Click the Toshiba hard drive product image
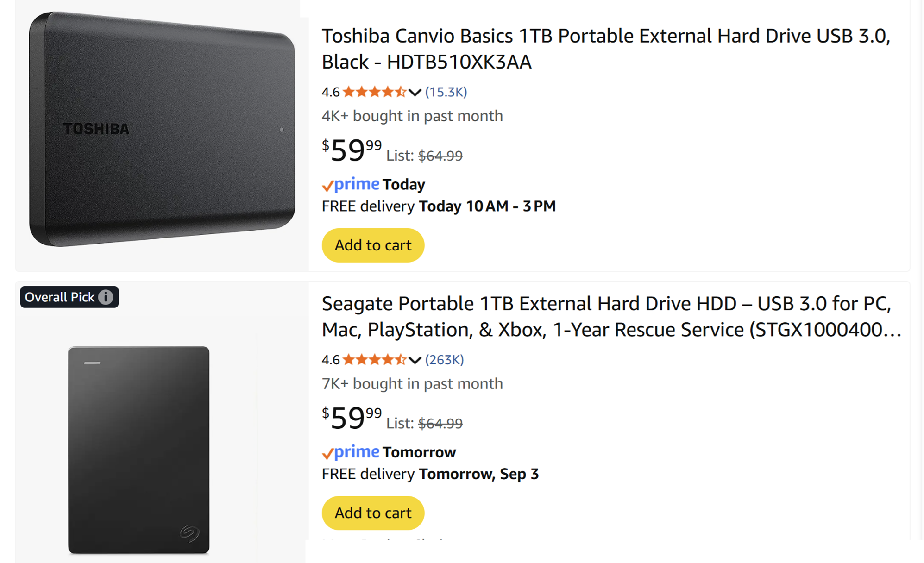This screenshot has width=924, height=563. (162, 129)
